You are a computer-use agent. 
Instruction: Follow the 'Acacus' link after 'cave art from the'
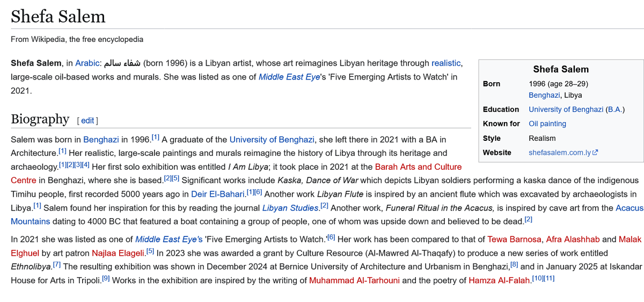tap(630, 207)
